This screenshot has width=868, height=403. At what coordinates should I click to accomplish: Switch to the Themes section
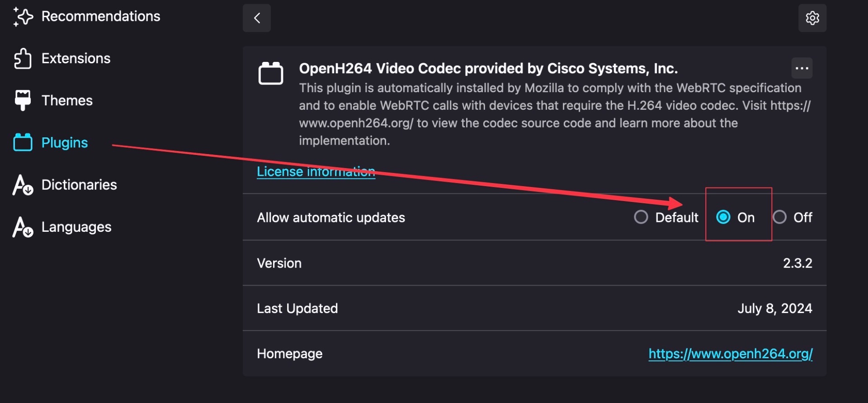[67, 100]
